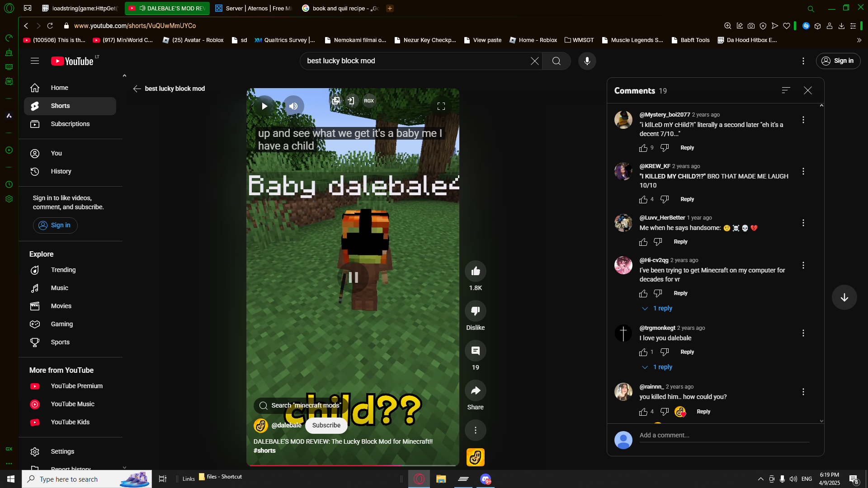Open action menu for @Mystery_boi2077 comment
The image size is (868, 488).
coord(803,120)
